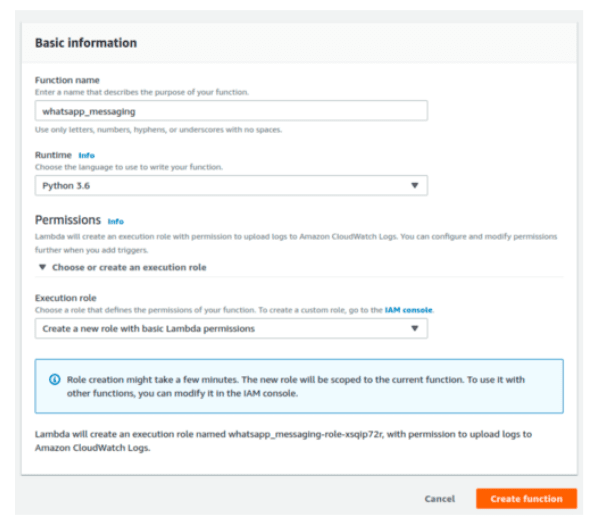Open the 'Create a new role' dropdown
This screenshot has height=527, width=600.
pyautogui.click(x=231, y=329)
